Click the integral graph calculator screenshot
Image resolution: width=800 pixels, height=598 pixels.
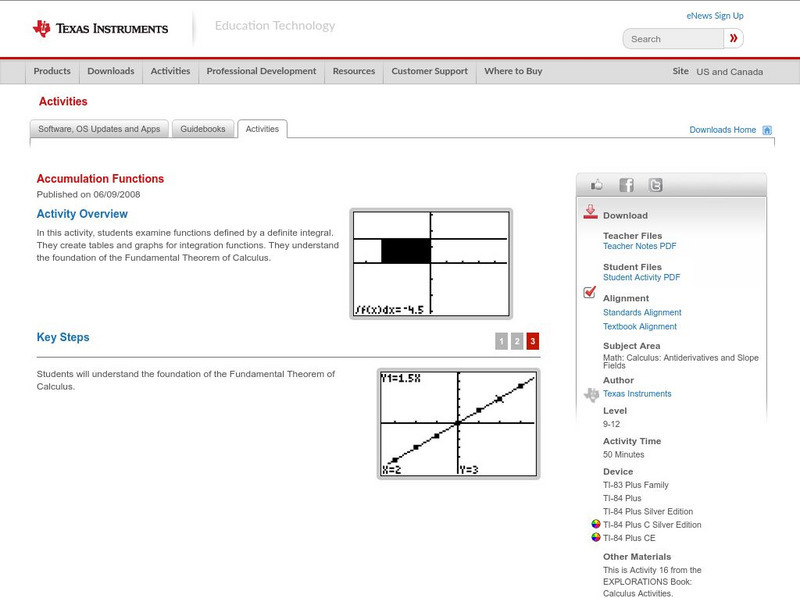click(431, 264)
